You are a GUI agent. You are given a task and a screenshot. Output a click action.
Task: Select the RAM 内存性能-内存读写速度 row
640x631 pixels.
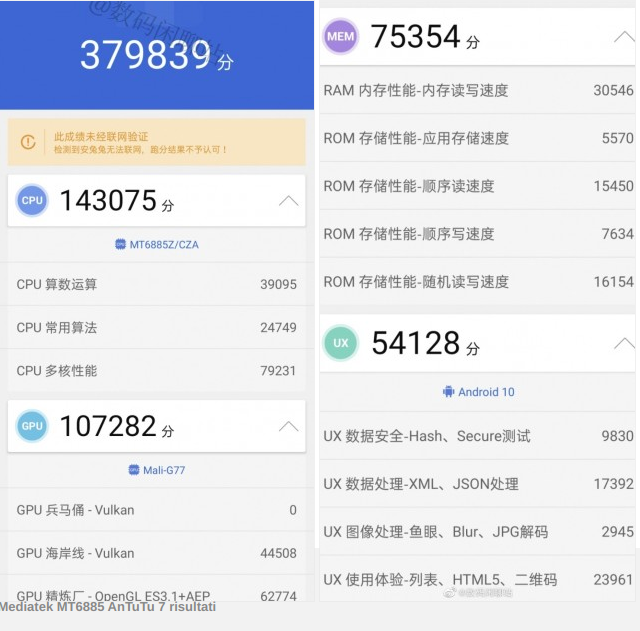(478, 90)
